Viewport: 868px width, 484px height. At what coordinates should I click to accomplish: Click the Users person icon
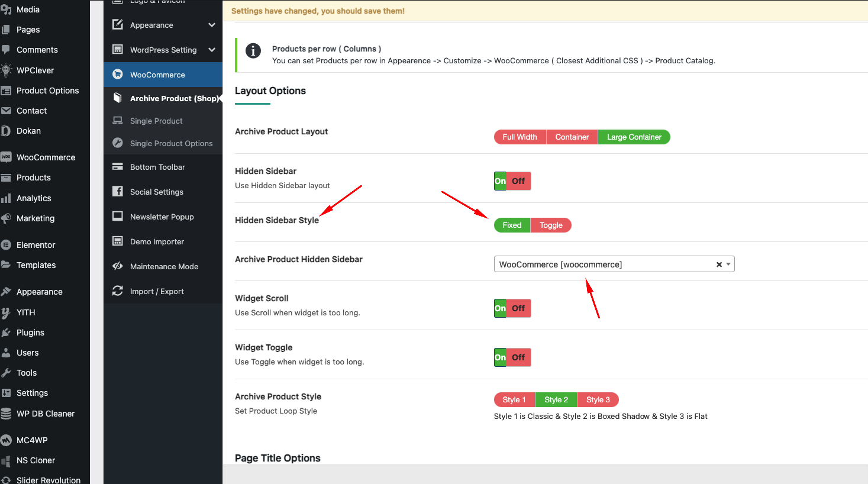click(6, 353)
